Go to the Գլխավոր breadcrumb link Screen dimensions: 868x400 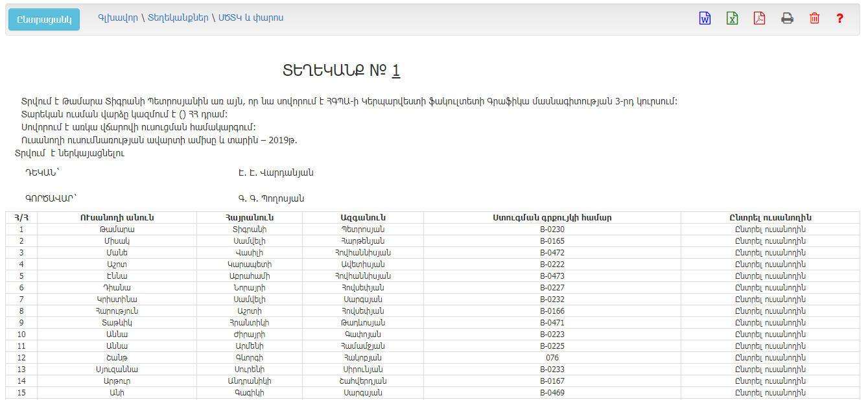[118, 18]
